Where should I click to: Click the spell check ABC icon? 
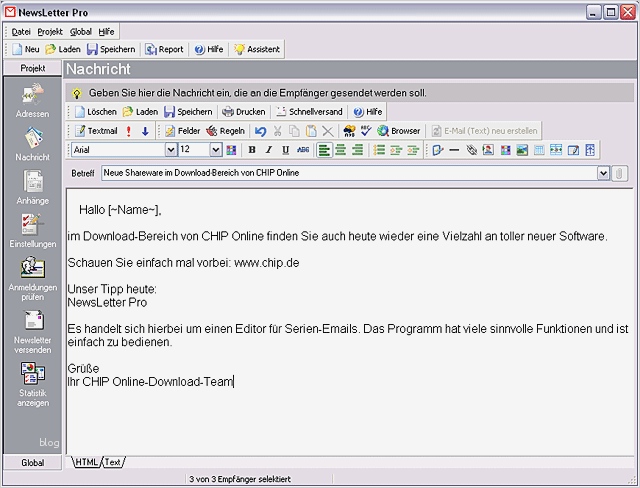[x=366, y=131]
